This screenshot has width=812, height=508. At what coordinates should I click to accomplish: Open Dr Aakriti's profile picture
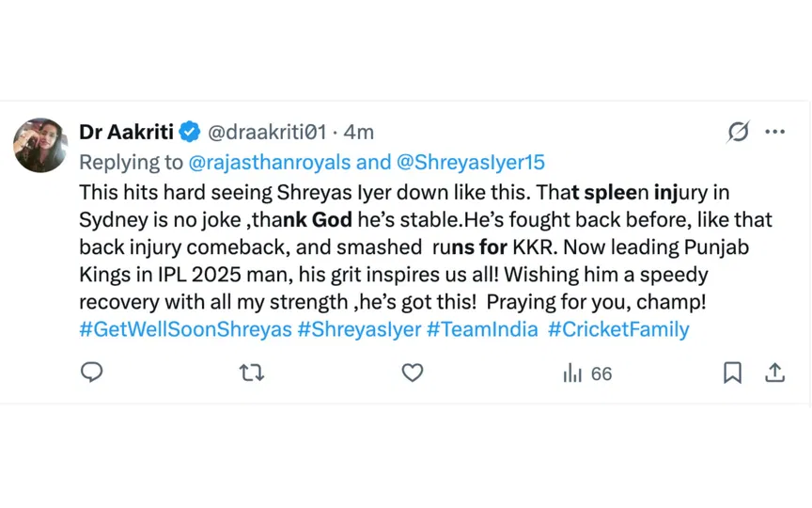[x=40, y=145]
